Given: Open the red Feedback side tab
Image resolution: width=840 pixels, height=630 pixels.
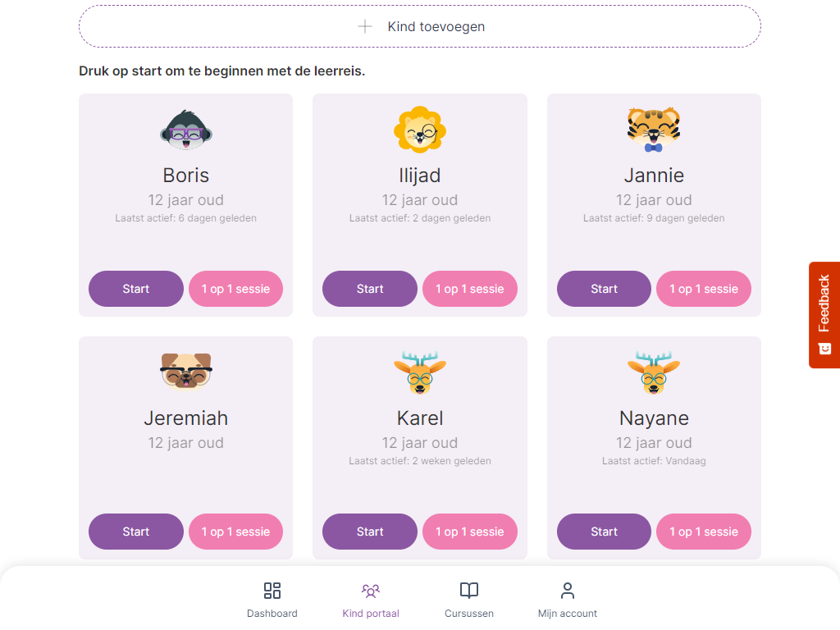Looking at the screenshot, I should click(x=824, y=314).
